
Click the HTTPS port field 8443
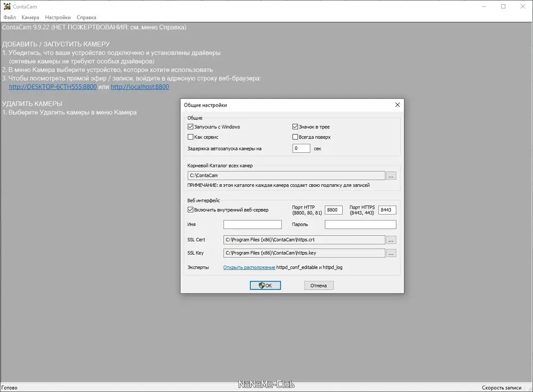[x=387, y=210]
